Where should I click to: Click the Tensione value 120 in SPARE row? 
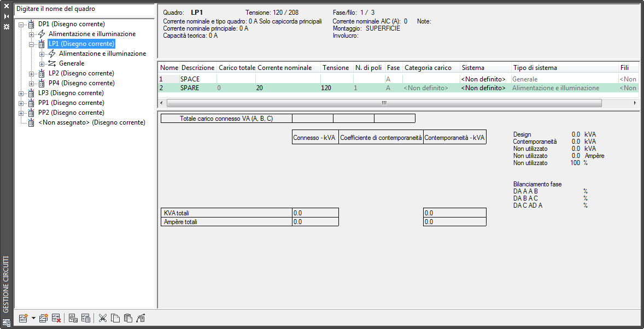326,88
